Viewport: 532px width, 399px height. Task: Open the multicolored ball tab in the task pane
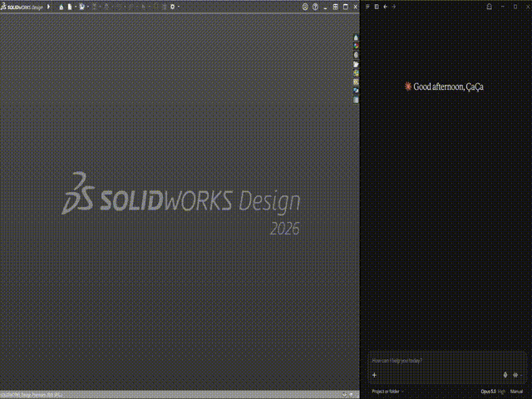tap(356, 47)
